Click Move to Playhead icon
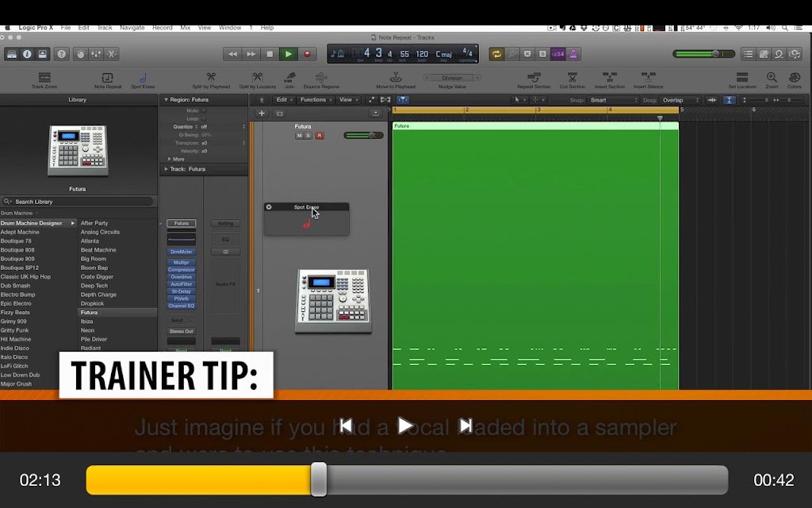The image size is (812, 508). pos(396,77)
